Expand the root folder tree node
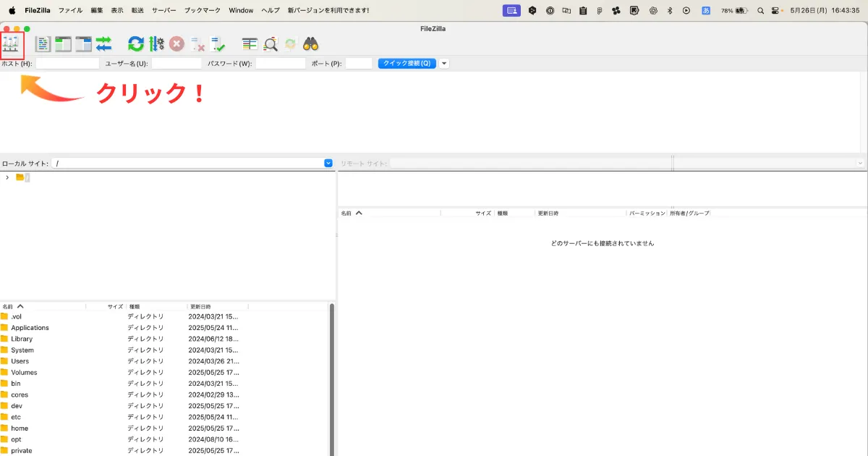Viewport: 868px width, 456px height. (7, 177)
